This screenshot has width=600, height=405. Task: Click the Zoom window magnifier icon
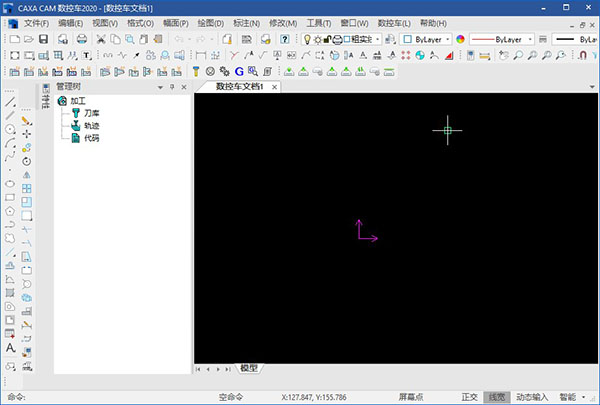click(x=518, y=56)
